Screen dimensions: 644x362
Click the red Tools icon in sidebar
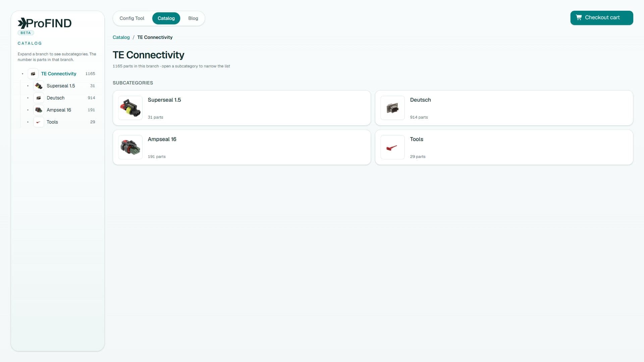[39, 122]
